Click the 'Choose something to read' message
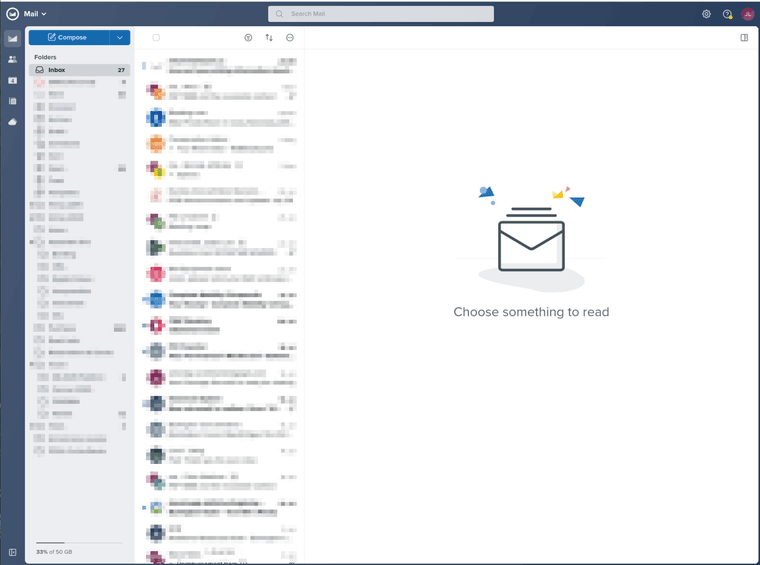 [x=531, y=312]
